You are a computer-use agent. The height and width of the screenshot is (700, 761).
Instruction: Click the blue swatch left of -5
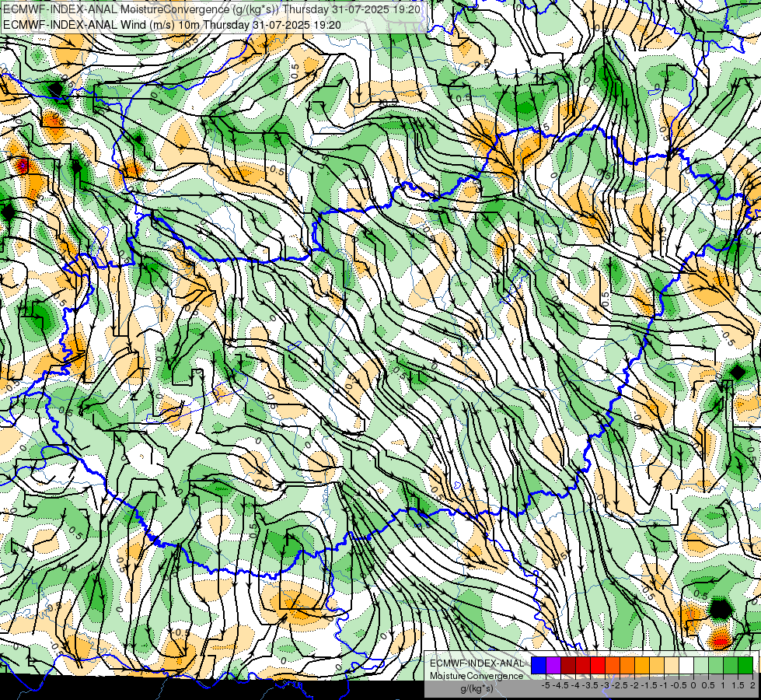(538, 665)
